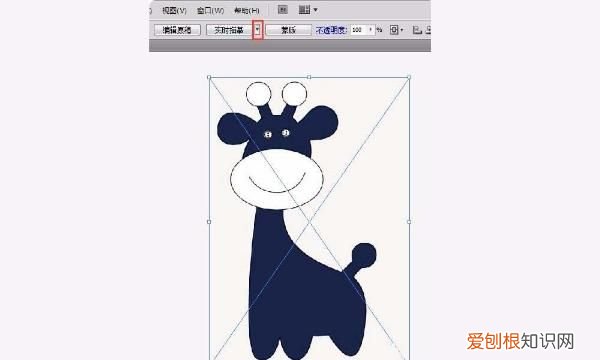Open the 视图(V) menu

pyautogui.click(x=174, y=10)
